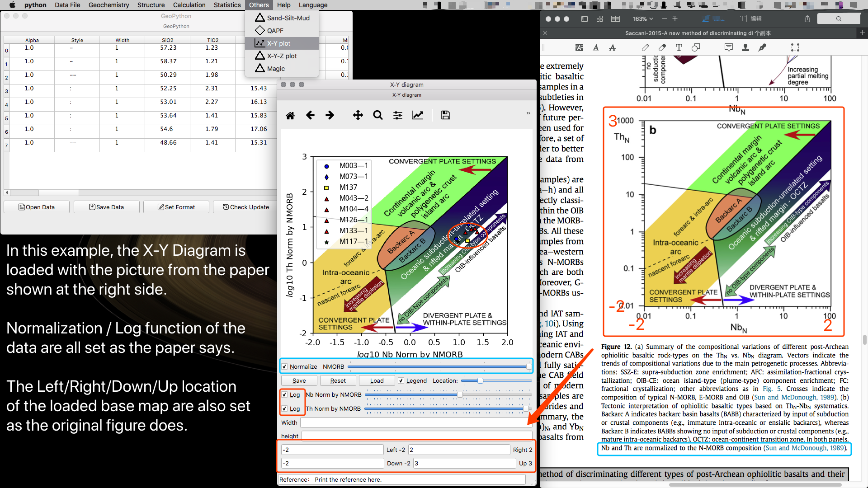Select X-Y-Z plot menu entry
Viewport: 868px width, 488px height.
282,56
